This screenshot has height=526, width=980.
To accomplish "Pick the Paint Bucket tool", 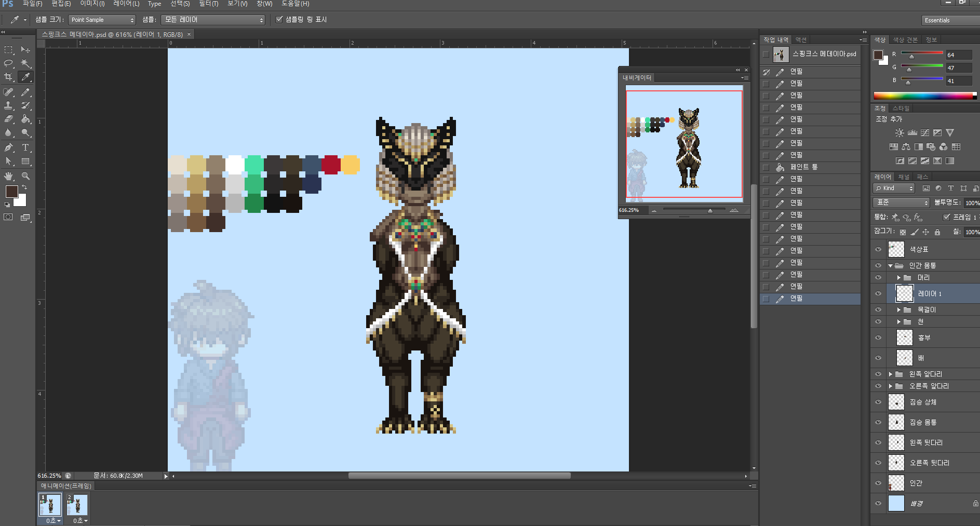I will pyautogui.click(x=25, y=119).
